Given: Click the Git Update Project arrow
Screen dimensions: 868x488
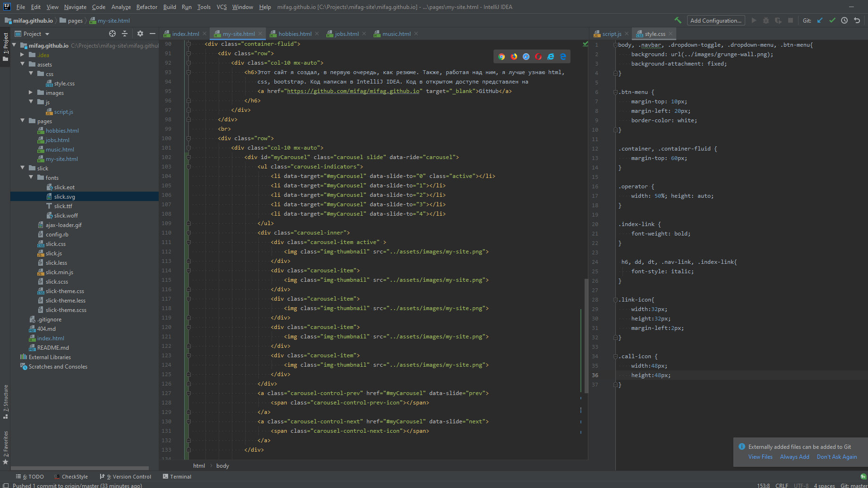Looking at the screenshot, I should [x=820, y=20].
